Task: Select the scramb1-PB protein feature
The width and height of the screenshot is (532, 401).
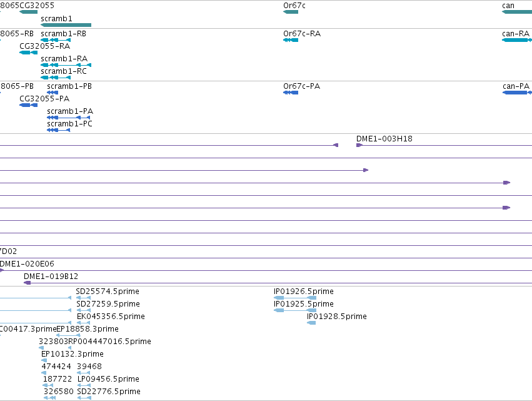Action: tap(53, 93)
